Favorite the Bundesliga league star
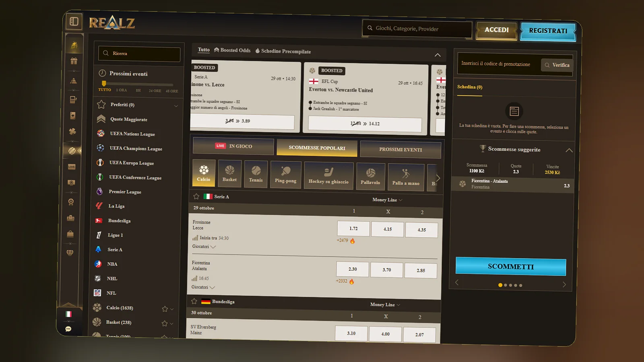This screenshot has height=362, width=644. [x=194, y=301]
